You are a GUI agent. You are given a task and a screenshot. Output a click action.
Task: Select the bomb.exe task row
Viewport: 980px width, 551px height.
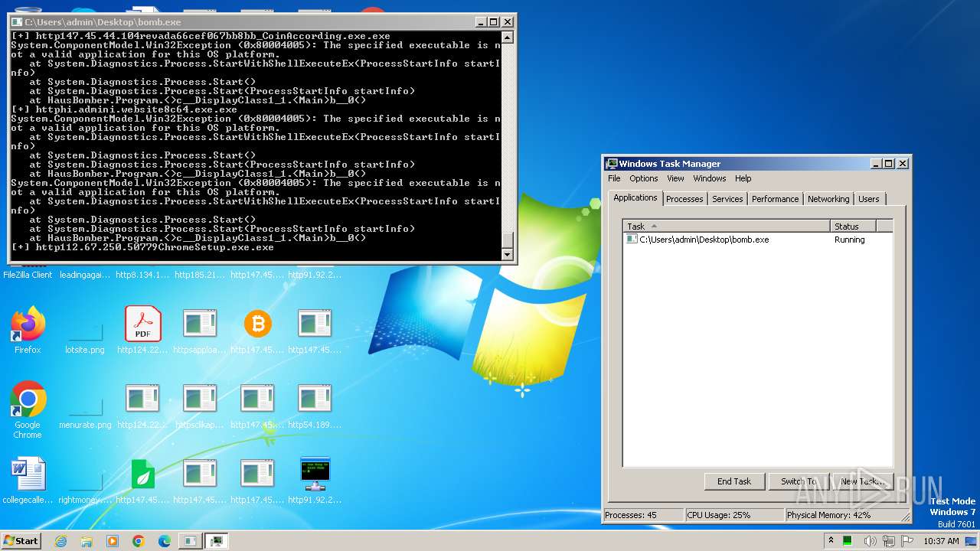point(758,240)
